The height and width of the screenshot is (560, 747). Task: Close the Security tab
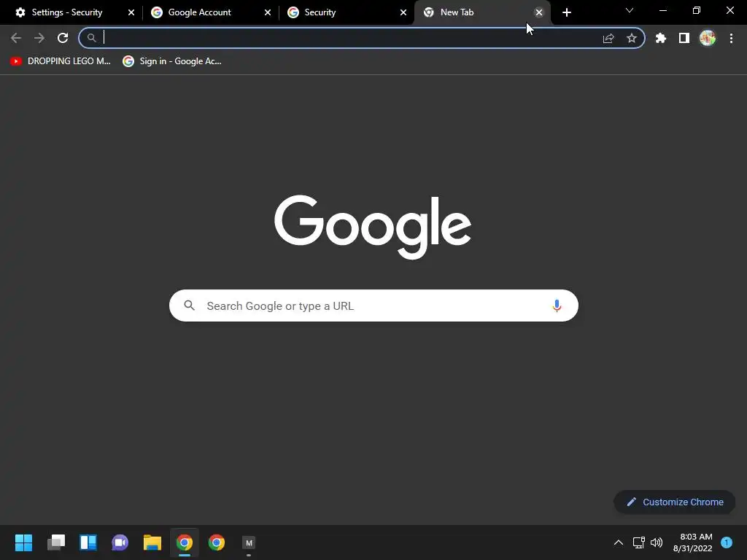click(403, 12)
